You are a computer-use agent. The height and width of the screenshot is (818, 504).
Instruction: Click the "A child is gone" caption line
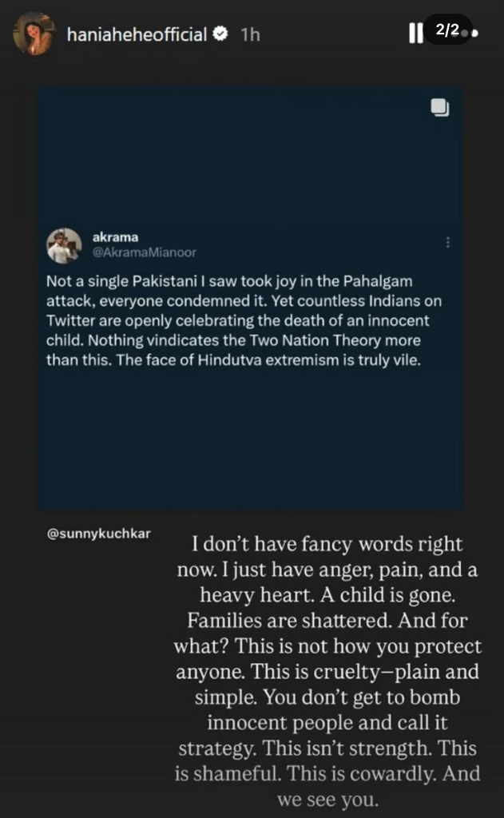click(x=326, y=597)
